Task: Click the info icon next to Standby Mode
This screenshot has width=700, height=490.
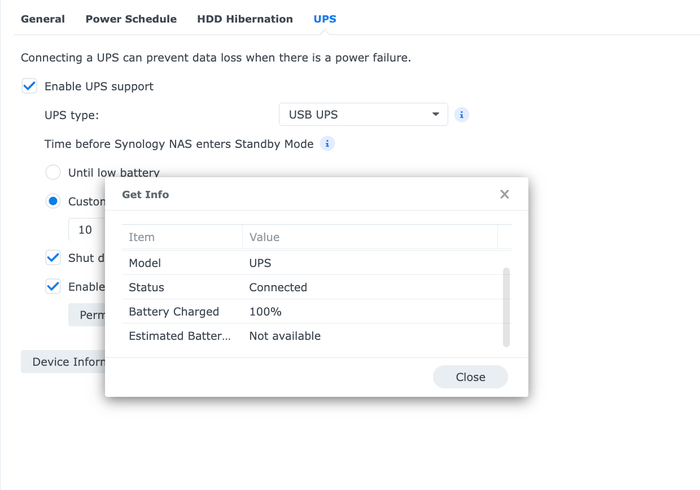Action: [x=327, y=144]
